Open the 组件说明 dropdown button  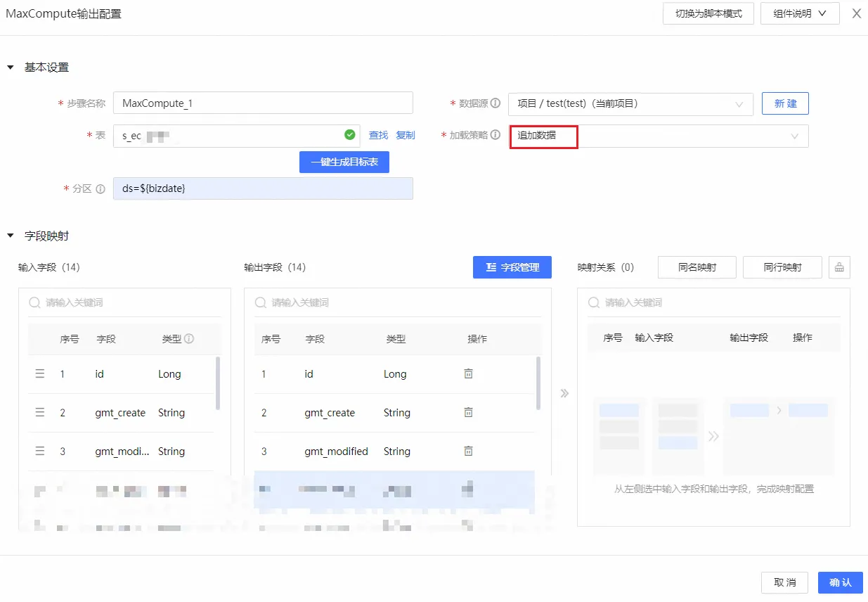(x=800, y=13)
